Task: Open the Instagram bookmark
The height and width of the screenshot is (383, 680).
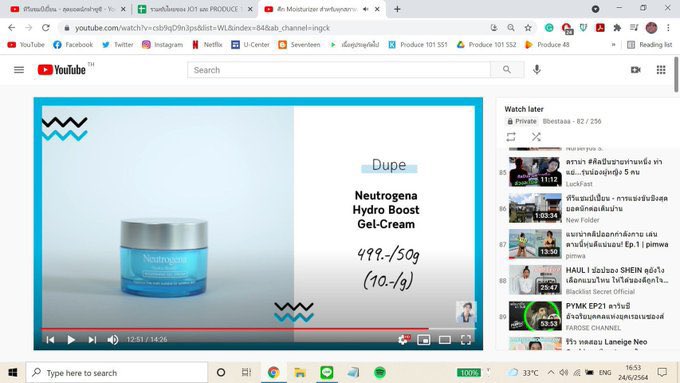Action: point(162,45)
